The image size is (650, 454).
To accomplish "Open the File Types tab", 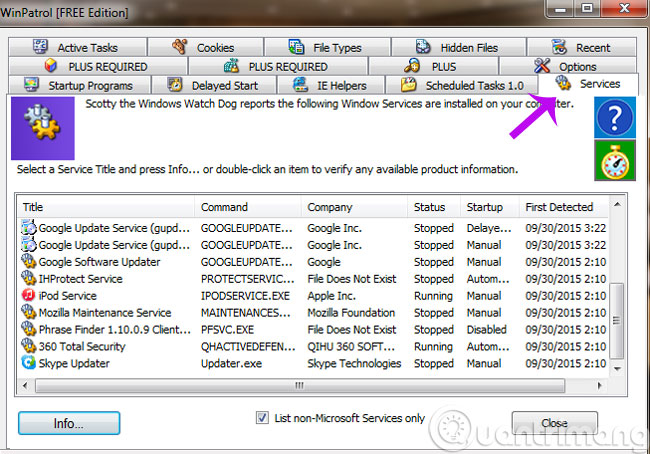I will (327, 47).
